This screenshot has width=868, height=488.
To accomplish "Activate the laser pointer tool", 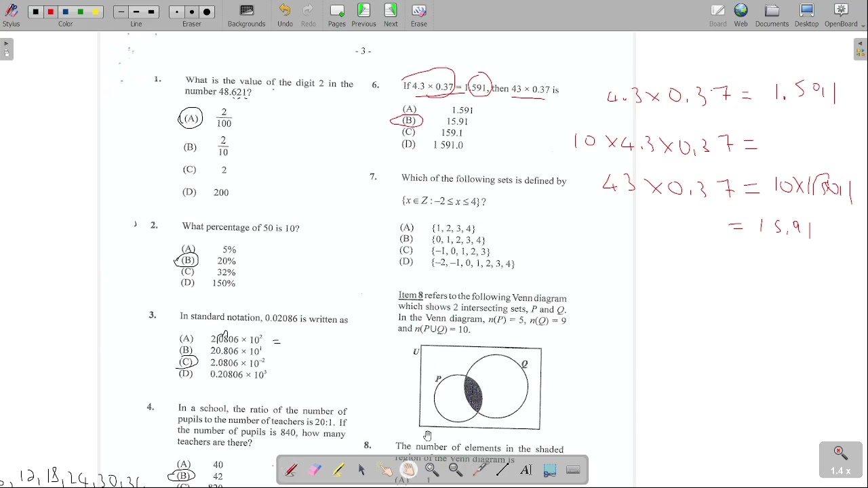I will (x=479, y=470).
